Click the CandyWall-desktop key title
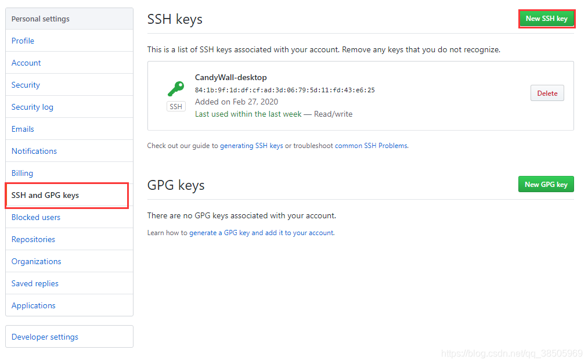The width and height of the screenshot is (588, 364). click(230, 78)
